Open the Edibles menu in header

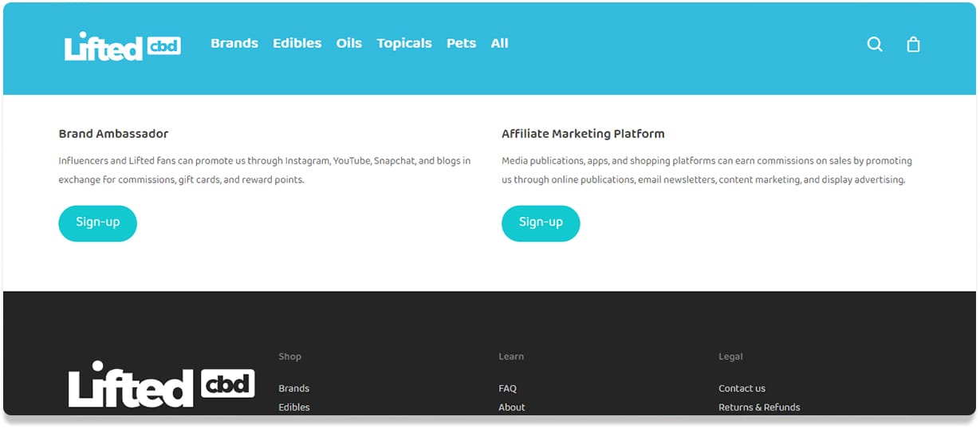[297, 43]
